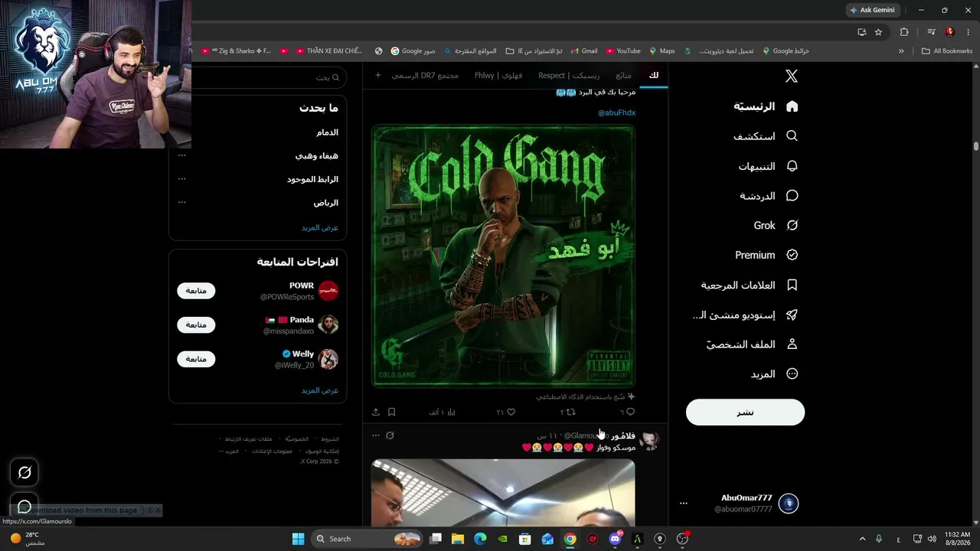The width and height of the screenshot is (980, 551).
Task: Open the Chrome profile avatar
Action: tap(950, 32)
